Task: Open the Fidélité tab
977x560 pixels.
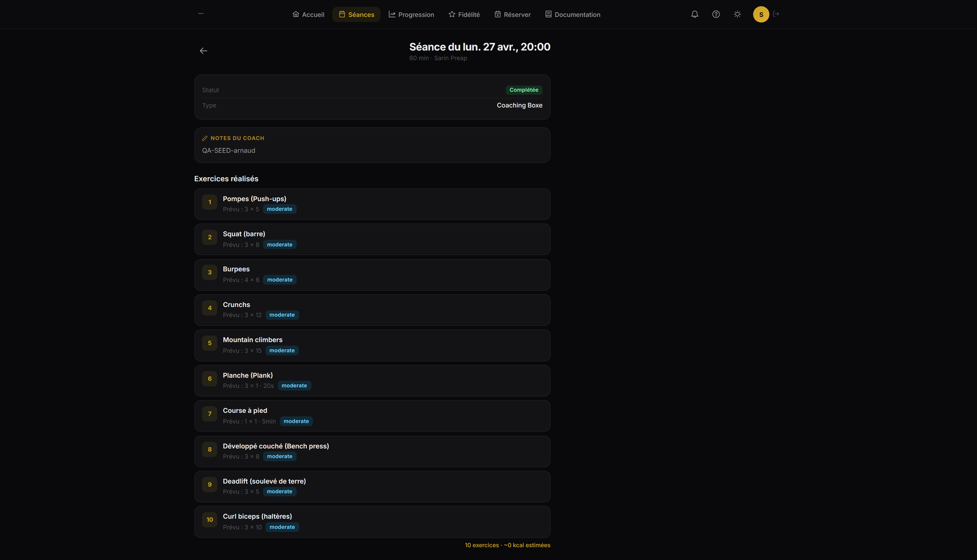Action: [x=464, y=15]
